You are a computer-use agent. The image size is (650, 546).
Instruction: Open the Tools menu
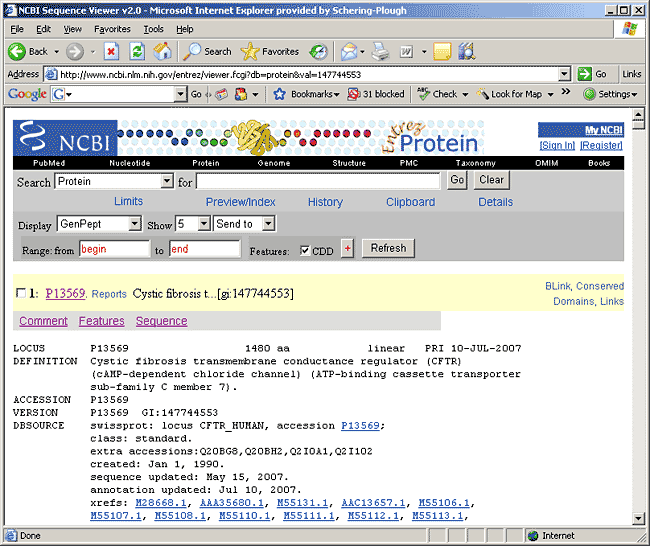(153, 29)
